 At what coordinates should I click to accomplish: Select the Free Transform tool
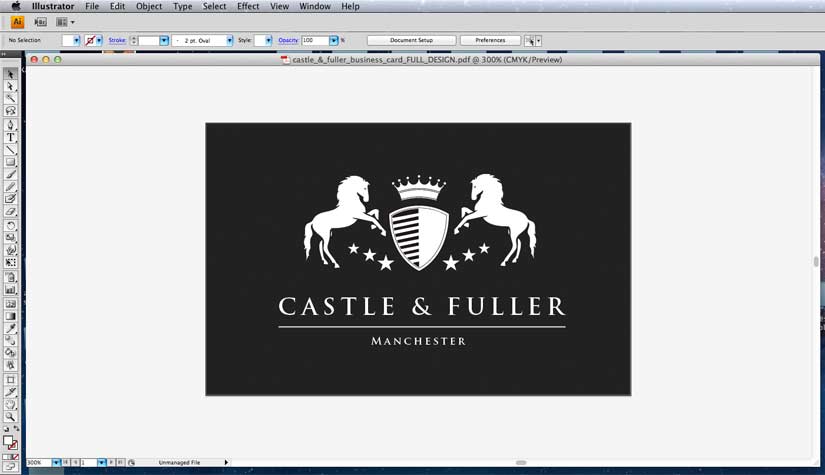pyautogui.click(x=11, y=262)
